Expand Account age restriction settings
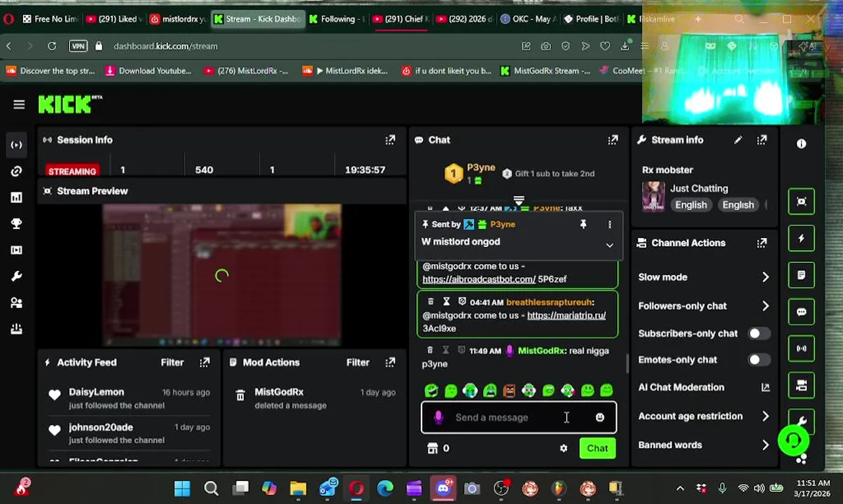Screen dimensions: 843x504 (765, 416)
